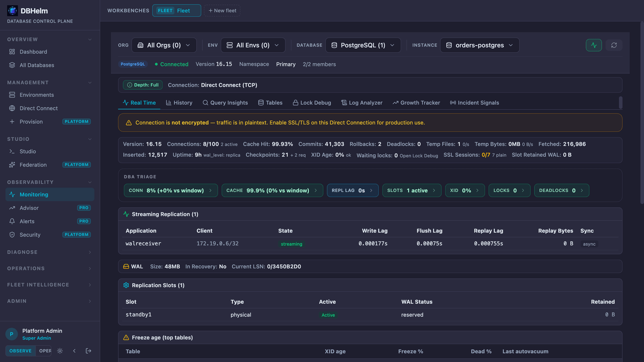Switch to the History tab

click(179, 103)
